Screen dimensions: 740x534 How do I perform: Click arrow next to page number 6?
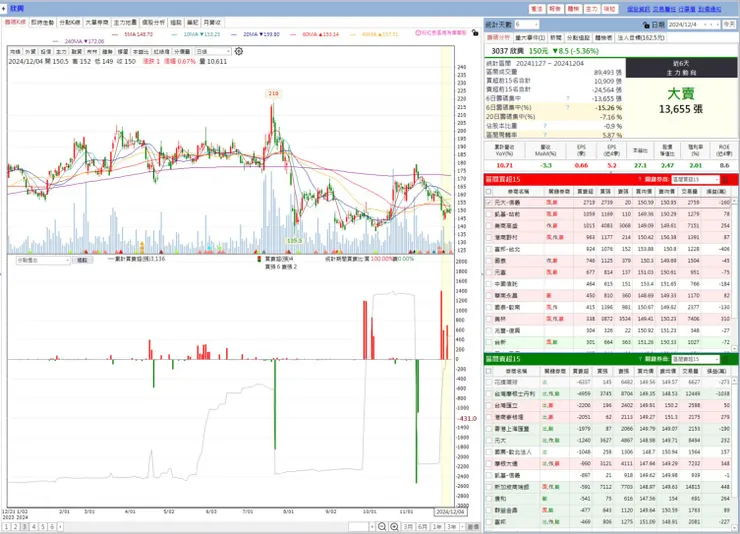(x=60, y=526)
